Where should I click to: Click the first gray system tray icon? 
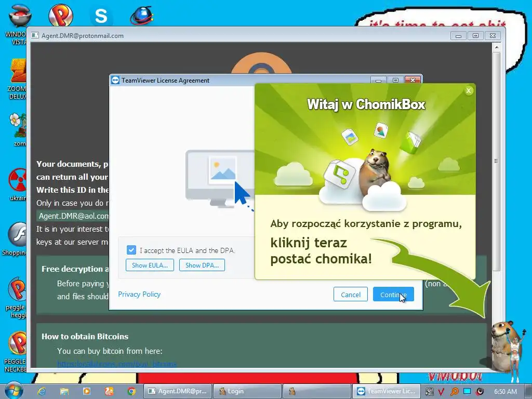429,392
